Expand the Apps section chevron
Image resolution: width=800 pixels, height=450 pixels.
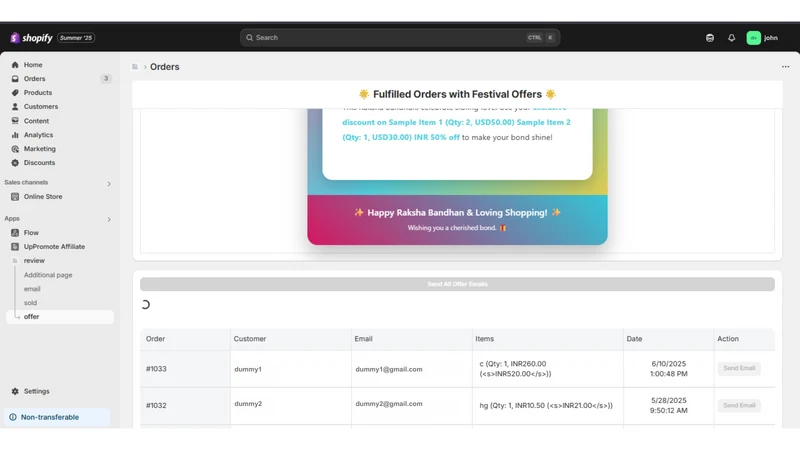pos(109,219)
